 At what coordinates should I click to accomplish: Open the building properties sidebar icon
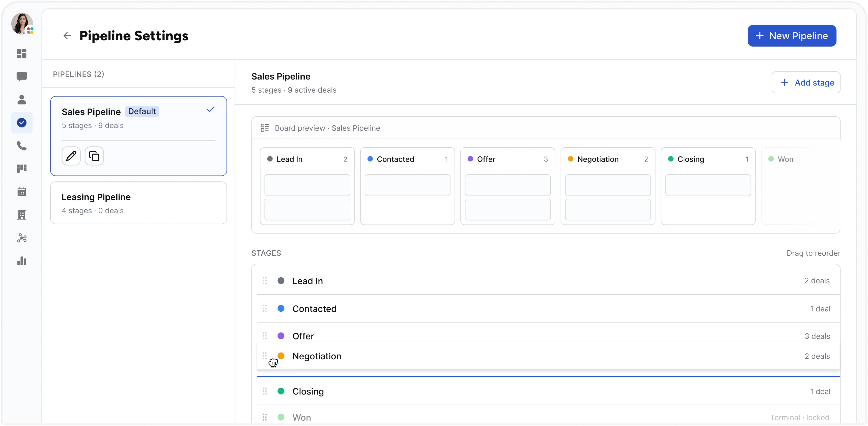point(21,215)
